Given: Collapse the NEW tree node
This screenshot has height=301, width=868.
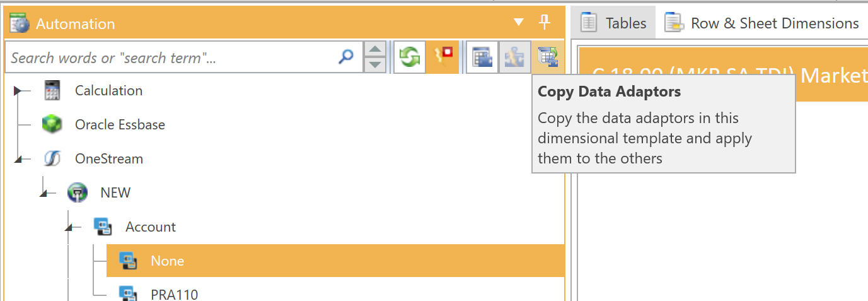Looking at the screenshot, I should point(44,194).
